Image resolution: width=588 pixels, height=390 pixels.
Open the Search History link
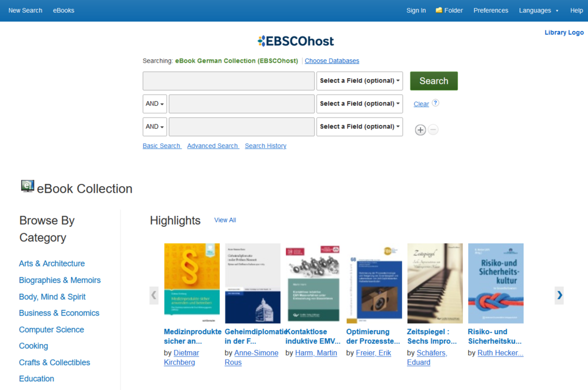[265, 146]
